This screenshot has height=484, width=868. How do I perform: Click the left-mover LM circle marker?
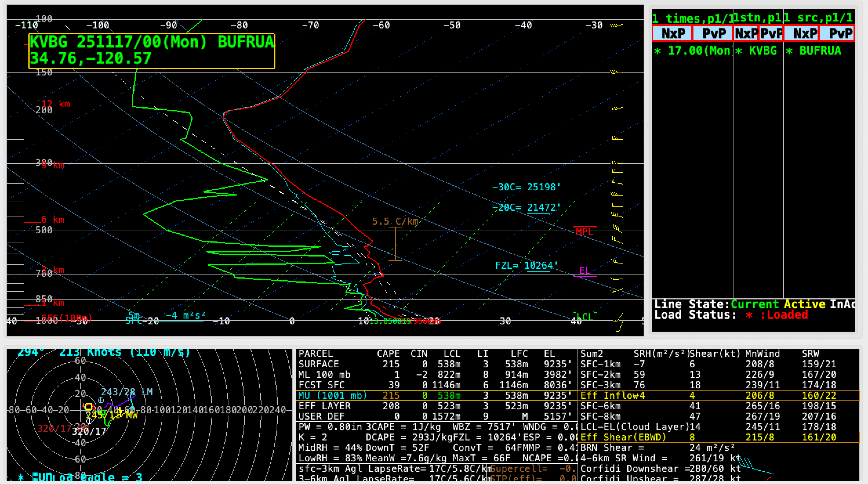point(101,400)
